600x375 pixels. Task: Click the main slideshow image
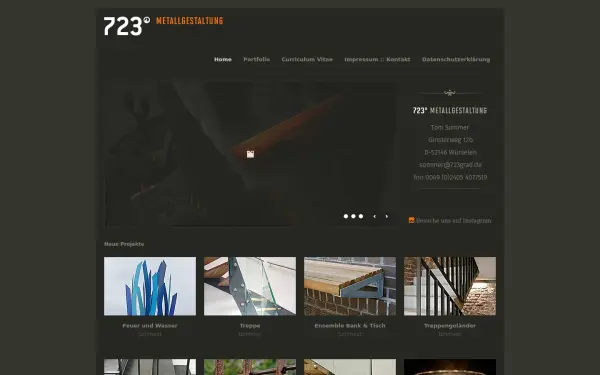[251, 153]
